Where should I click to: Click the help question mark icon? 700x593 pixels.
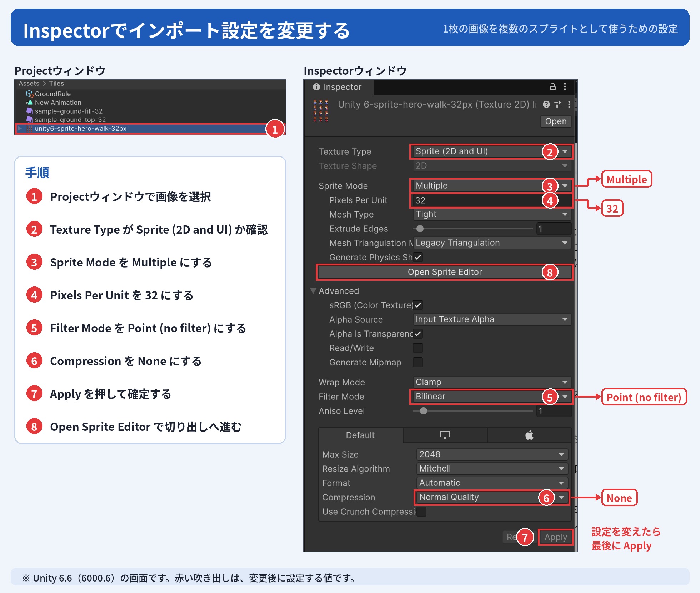point(546,104)
